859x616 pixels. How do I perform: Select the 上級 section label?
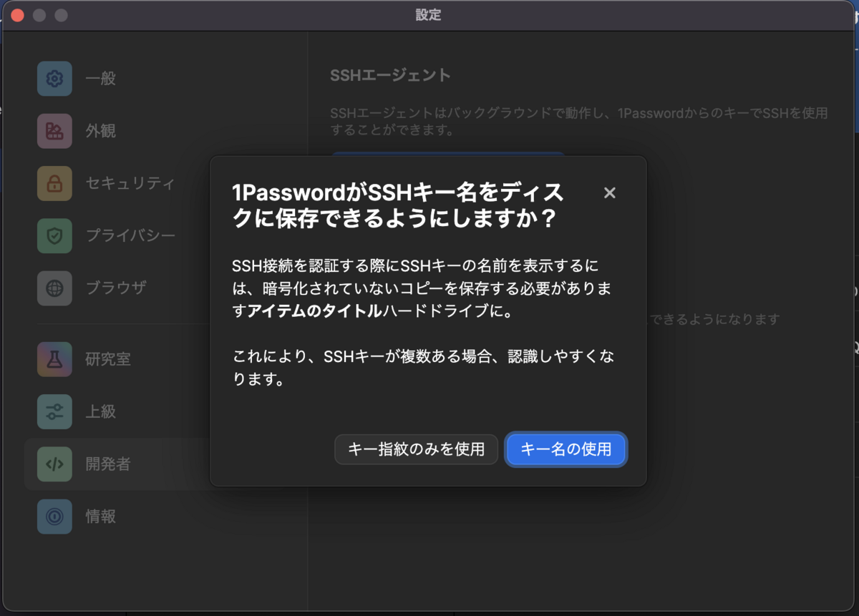point(101,411)
